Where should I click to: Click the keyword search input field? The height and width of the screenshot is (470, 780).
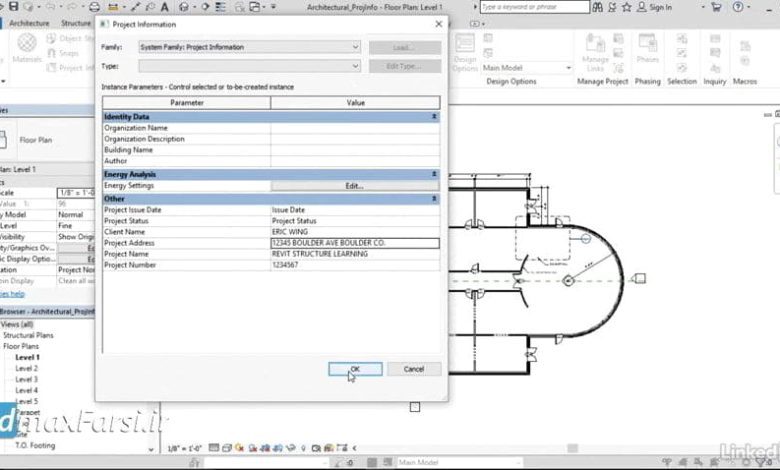tap(535, 7)
